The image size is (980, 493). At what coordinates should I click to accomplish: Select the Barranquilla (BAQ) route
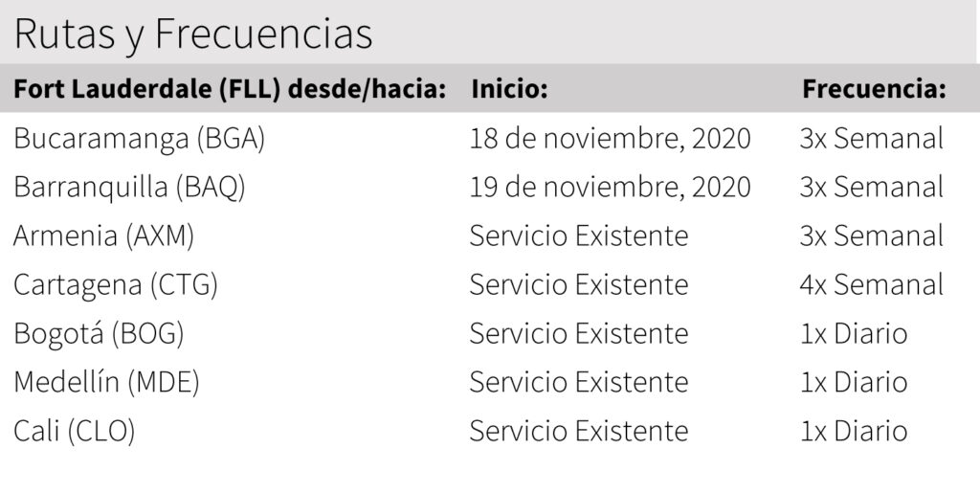pos(130,187)
